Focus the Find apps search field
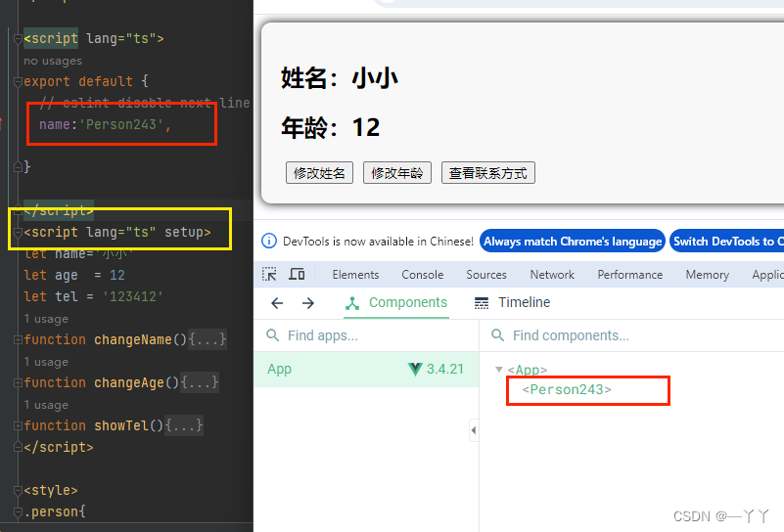 coord(366,335)
